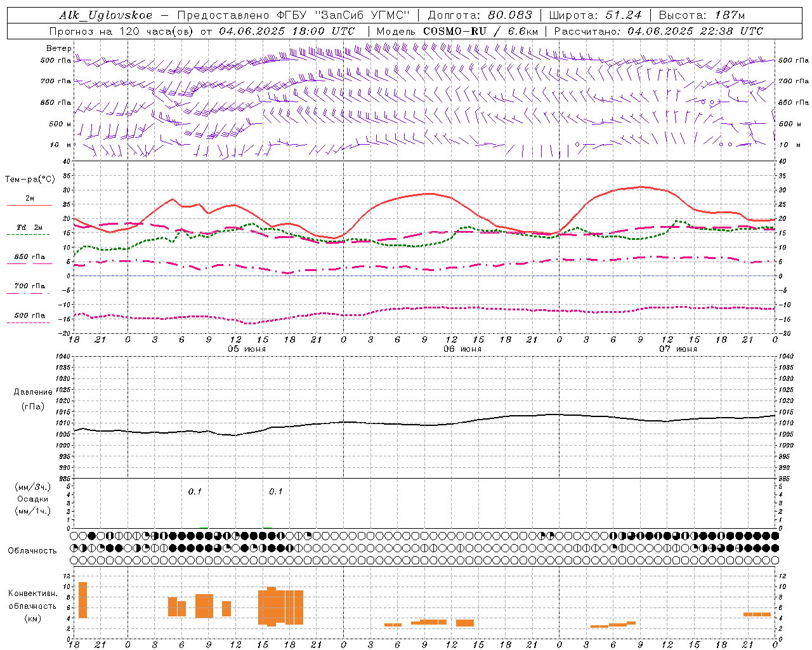The width and height of the screenshot is (812, 650).
Task: Click the "Ветер" wind panel label
Action: pyautogui.click(x=59, y=48)
